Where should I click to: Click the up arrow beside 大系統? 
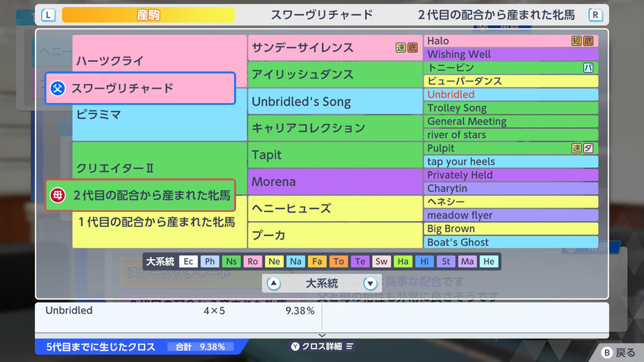pos(273,283)
